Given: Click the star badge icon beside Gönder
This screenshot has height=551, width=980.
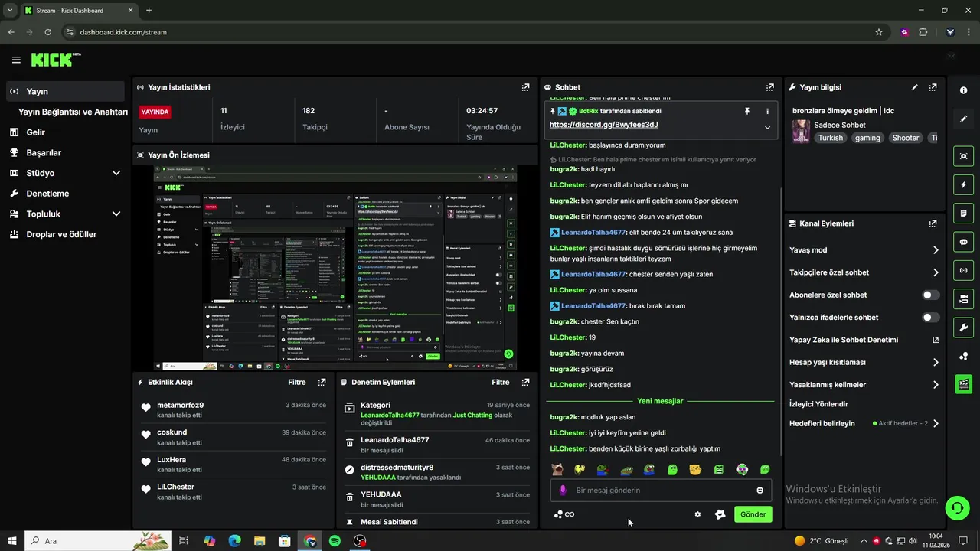Looking at the screenshot, I should pos(720,514).
